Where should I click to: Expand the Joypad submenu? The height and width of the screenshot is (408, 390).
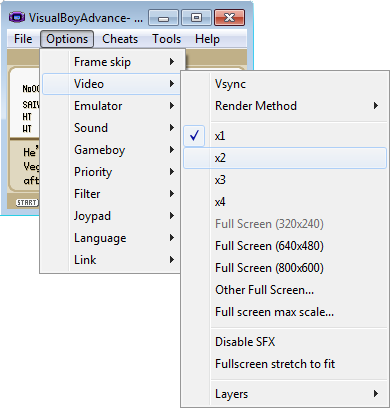[x=112, y=216]
